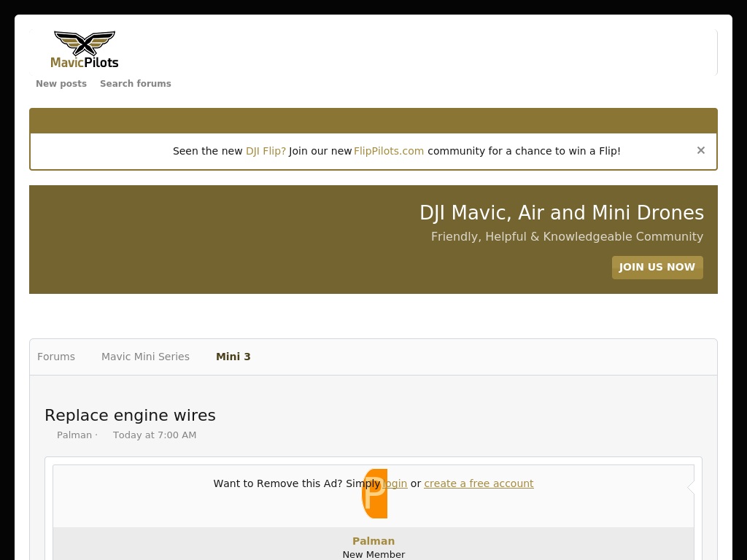Click the Today at 7:00 AM timestamp
This screenshot has height=560, width=747.
(x=155, y=435)
